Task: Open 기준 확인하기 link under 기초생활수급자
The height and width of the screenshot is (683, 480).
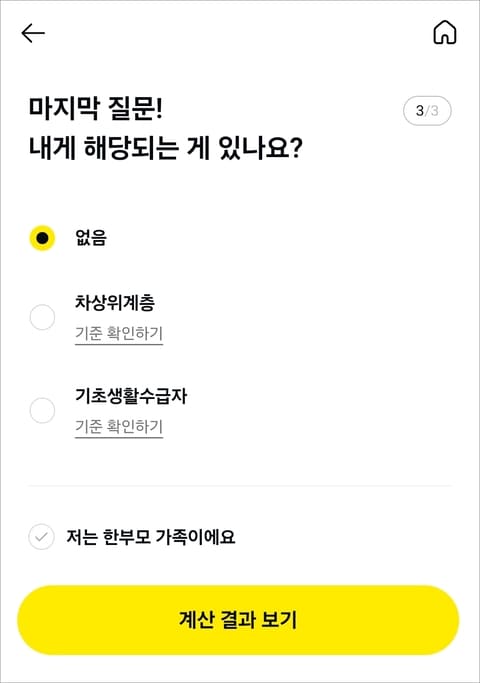Action: (x=119, y=427)
